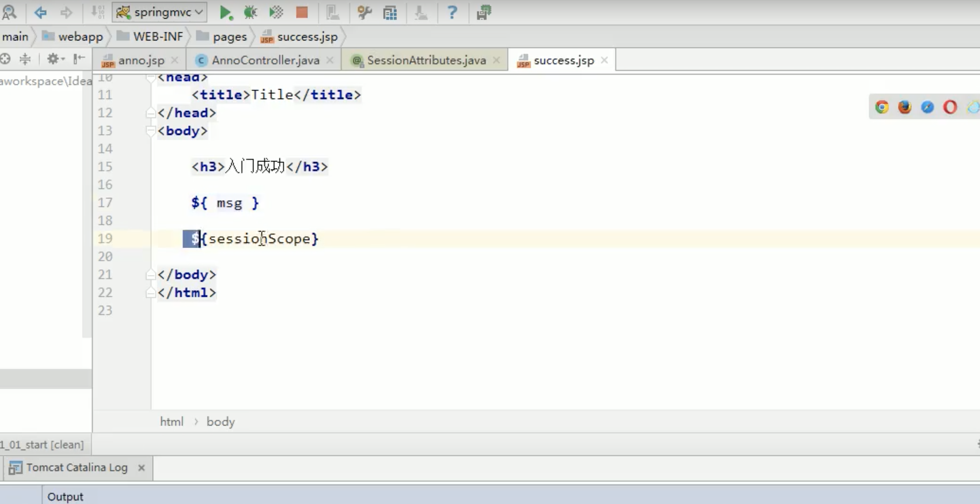Open Help with the question mark
Image resolution: width=980 pixels, height=504 pixels.
(x=452, y=12)
